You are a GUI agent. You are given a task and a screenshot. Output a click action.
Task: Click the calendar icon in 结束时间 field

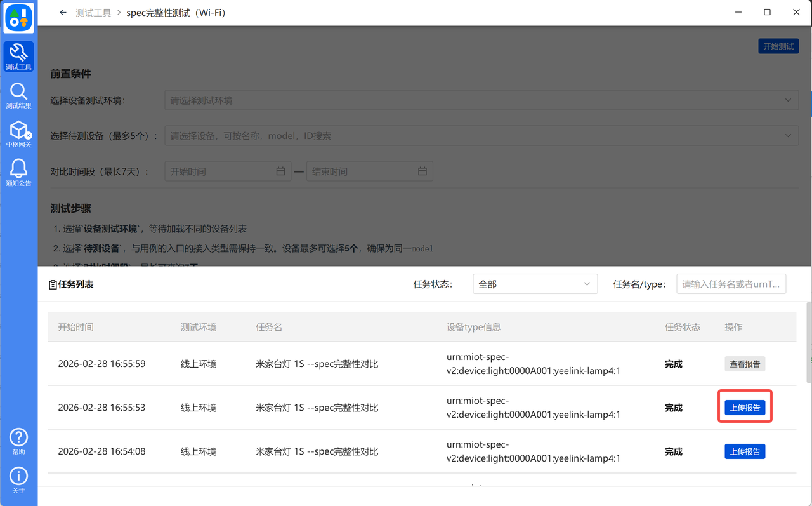(422, 171)
